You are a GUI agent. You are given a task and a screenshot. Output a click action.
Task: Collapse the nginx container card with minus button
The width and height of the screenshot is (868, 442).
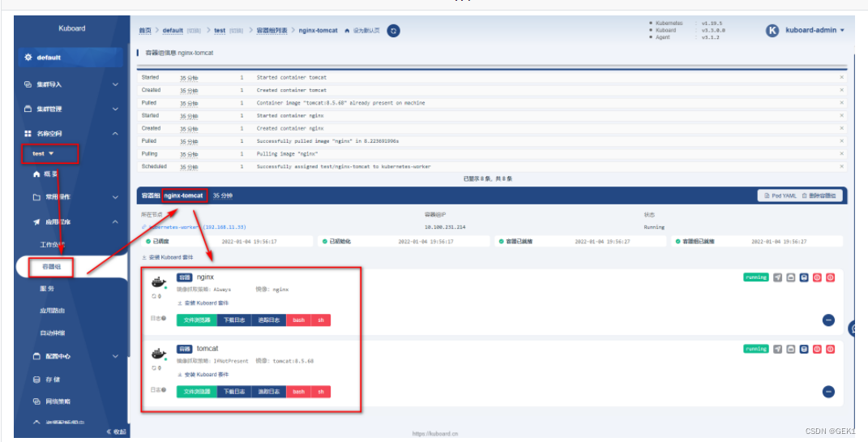(829, 320)
